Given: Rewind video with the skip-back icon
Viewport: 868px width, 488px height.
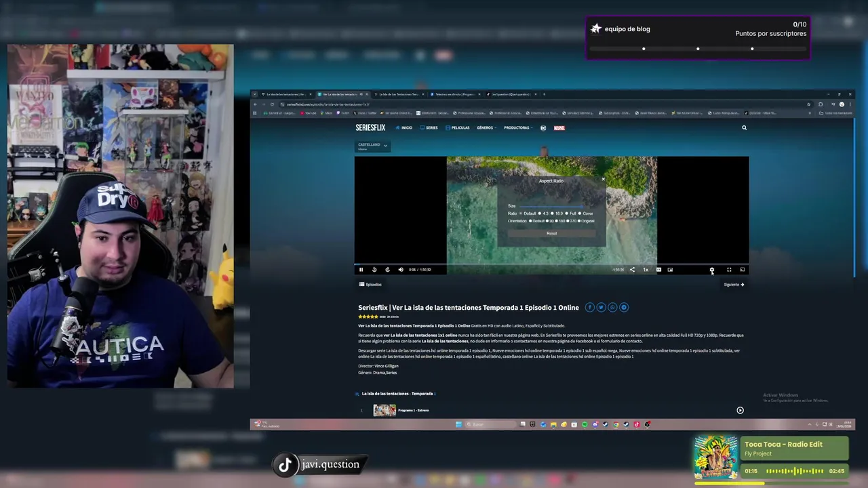Looking at the screenshot, I should [x=374, y=270].
